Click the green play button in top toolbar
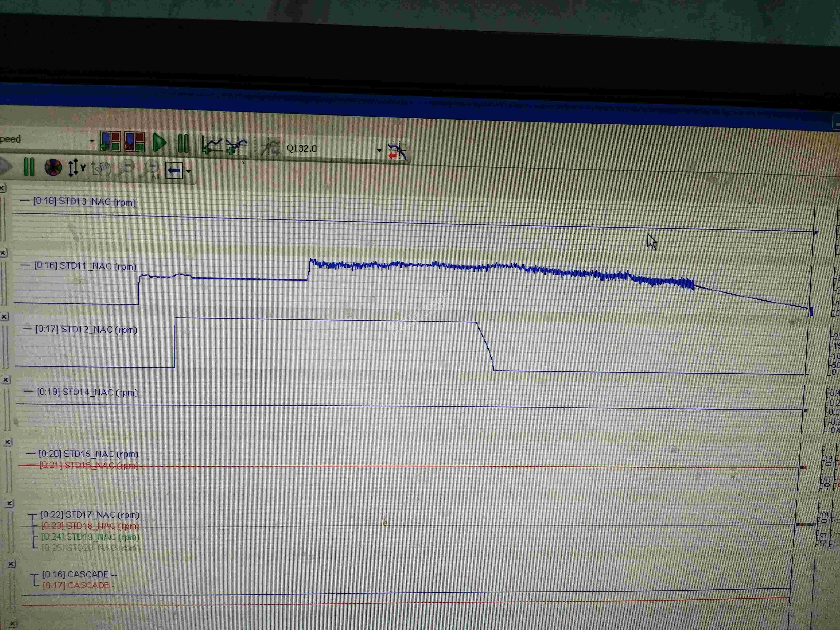 coord(159,143)
